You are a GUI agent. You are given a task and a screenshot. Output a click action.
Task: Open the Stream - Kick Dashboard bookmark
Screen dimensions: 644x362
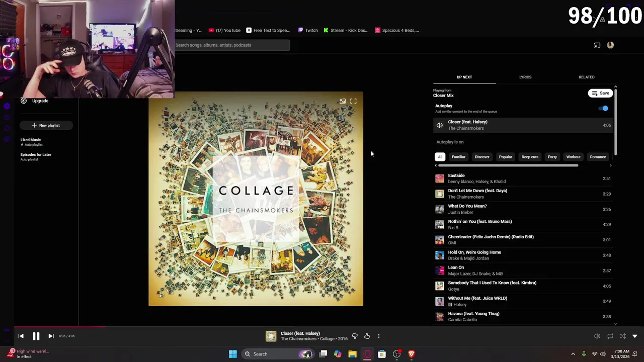click(x=346, y=30)
